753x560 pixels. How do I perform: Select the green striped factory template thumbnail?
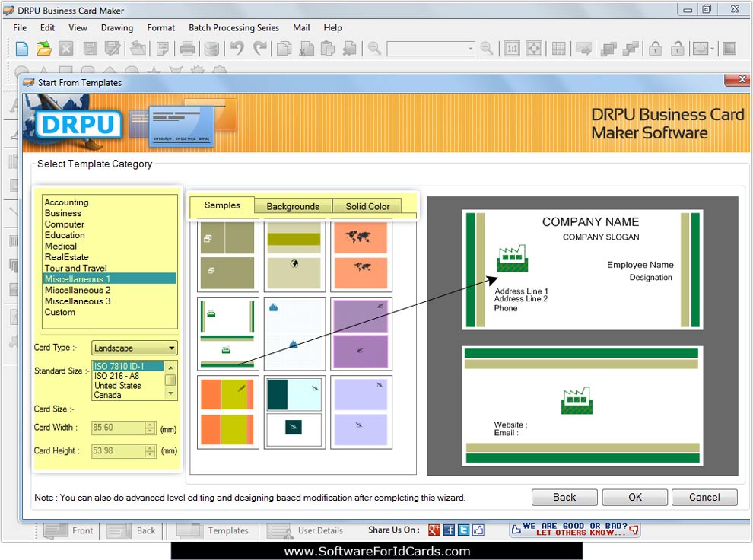[227, 333]
